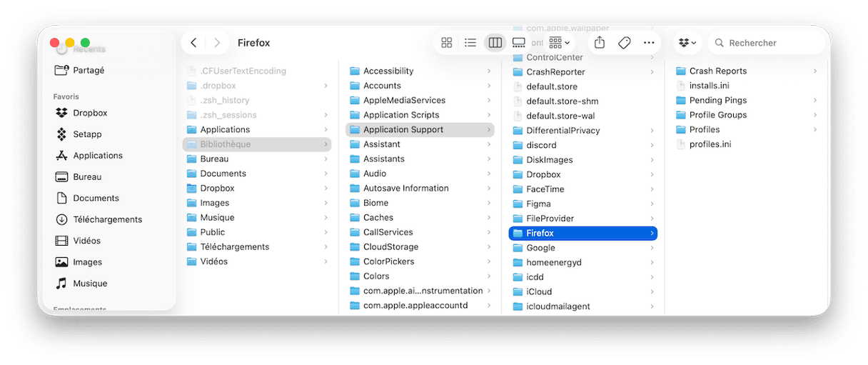Select Dropbox in sidebar favorites
This screenshot has height=365, width=868.
90,113
